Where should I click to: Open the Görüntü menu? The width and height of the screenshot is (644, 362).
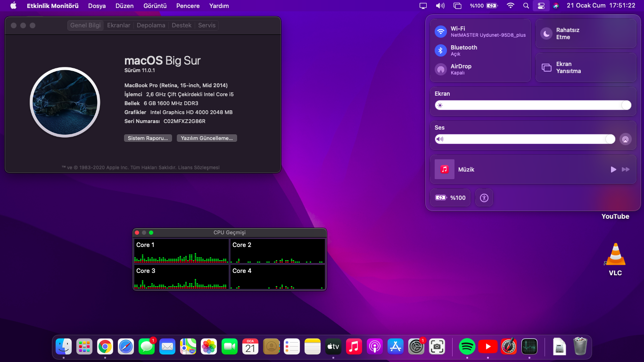pyautogui.click(x=155, y=6)
